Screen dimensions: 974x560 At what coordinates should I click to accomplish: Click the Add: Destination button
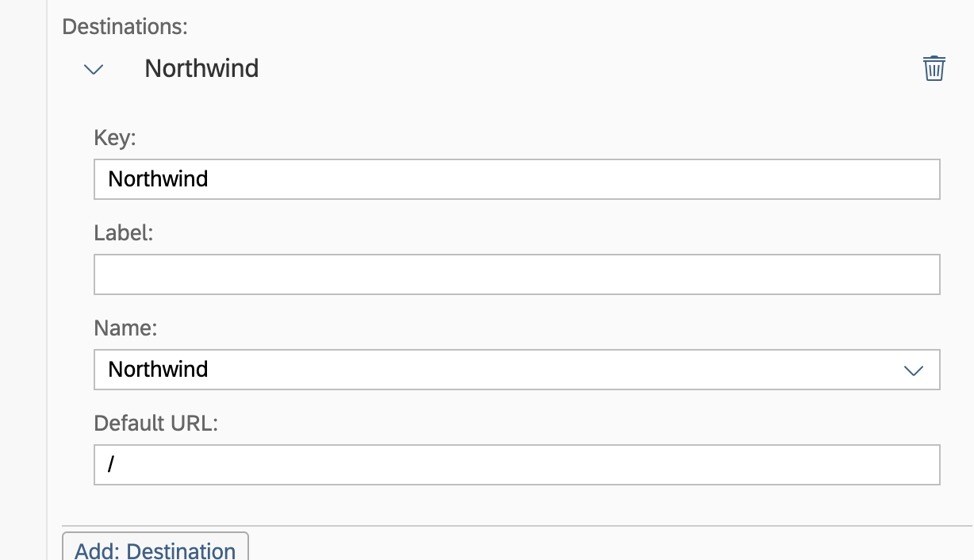click(x=155, y=549)
